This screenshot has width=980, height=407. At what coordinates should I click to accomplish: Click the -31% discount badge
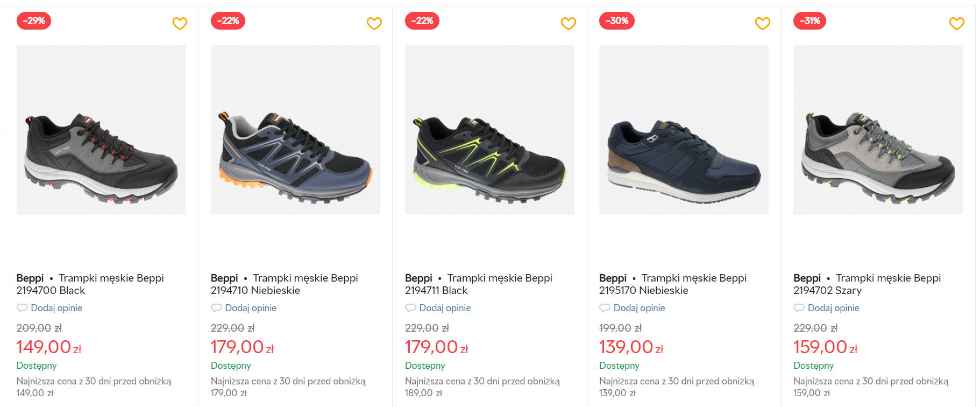point(809,21)
